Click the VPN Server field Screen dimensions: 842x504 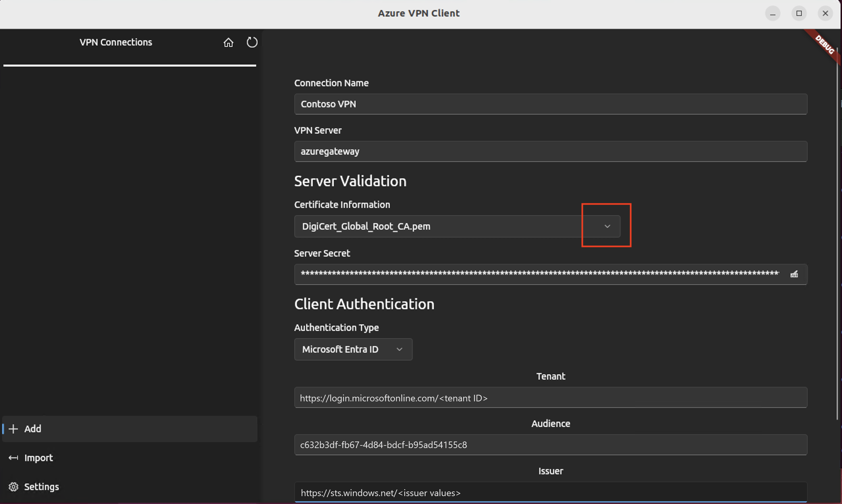pyautogui.click(x=550, y=151)
